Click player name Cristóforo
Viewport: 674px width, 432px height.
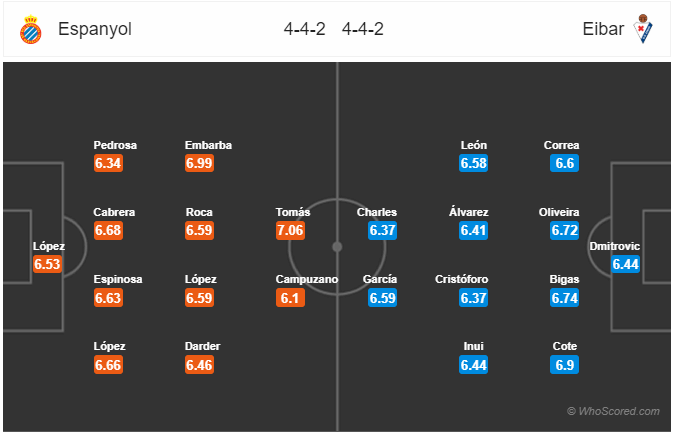click(x=462, y=279)
